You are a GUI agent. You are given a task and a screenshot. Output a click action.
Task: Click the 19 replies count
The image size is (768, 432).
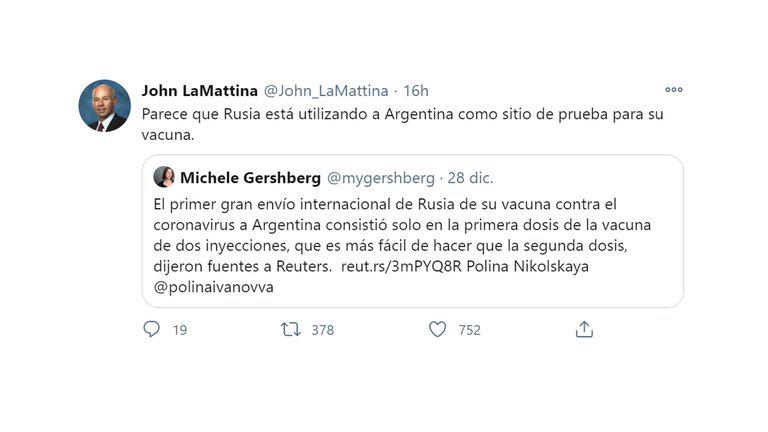click(180, 330)
